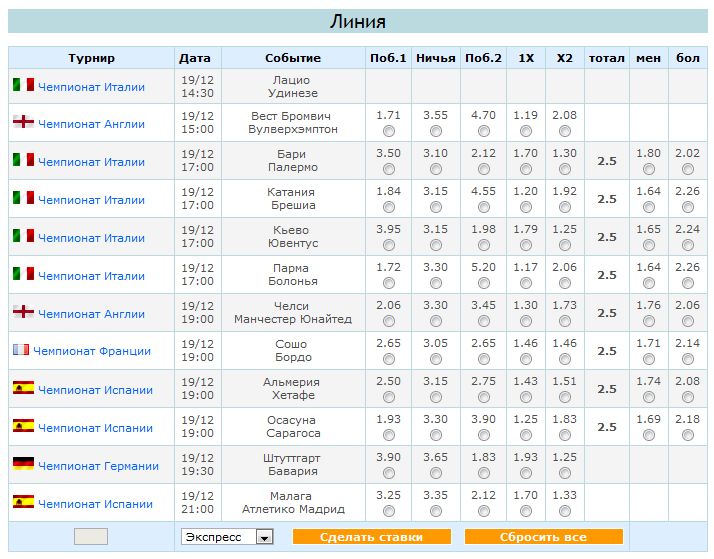Viewport: 714px width, 559px height.
Task: Click Малага Атлетико Мадрид event text
Action: 293,503
